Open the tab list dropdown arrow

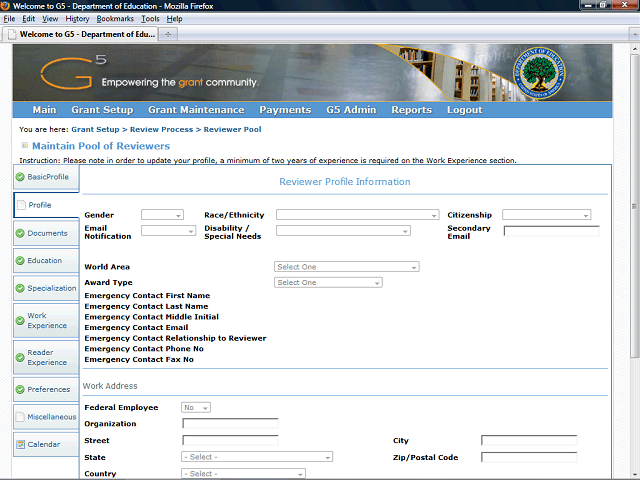click(634, 34)
